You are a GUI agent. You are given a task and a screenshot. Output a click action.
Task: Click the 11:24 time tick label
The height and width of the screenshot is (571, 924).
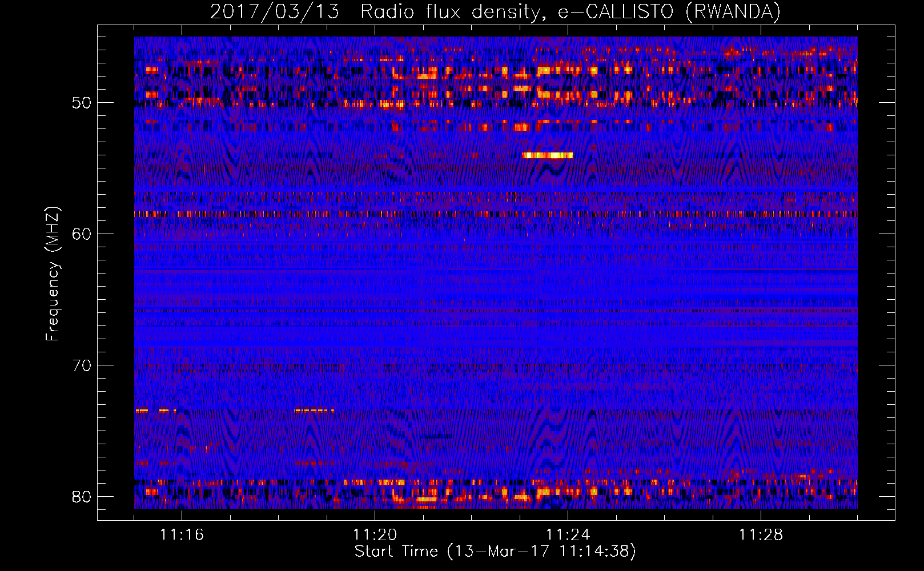(x=568, y=535)
